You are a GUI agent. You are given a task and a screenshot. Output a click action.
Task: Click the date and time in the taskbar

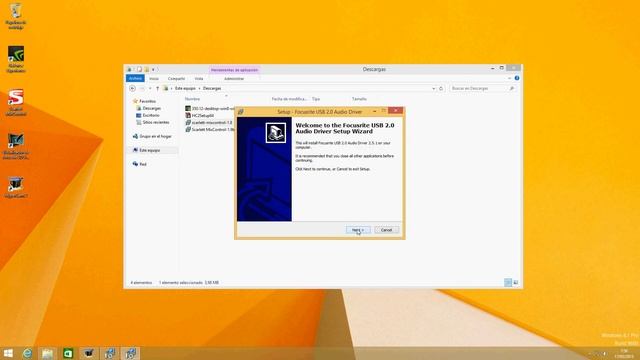[x=624, y=353]
